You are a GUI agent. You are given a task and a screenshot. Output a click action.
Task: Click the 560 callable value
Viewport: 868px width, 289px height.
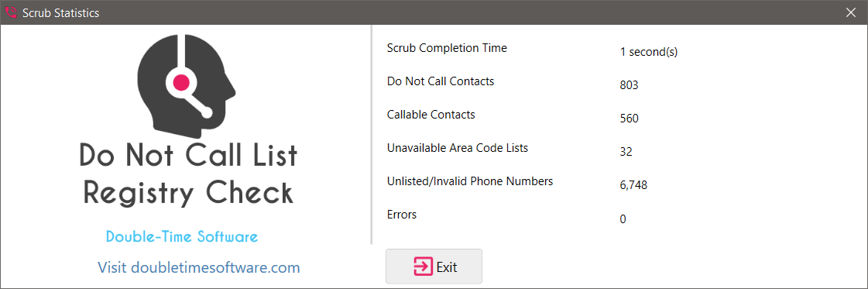(x=630, y=119)
